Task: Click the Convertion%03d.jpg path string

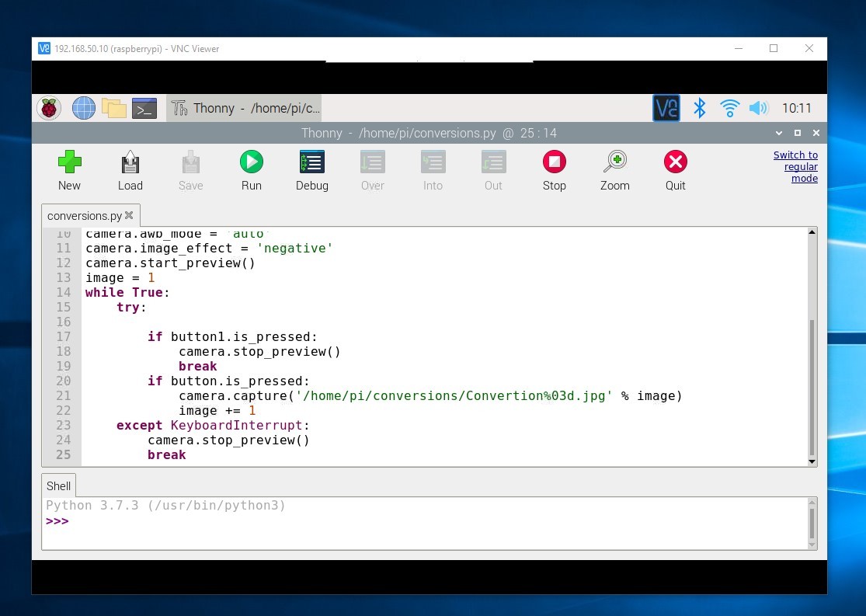Action: coord(454,395)
